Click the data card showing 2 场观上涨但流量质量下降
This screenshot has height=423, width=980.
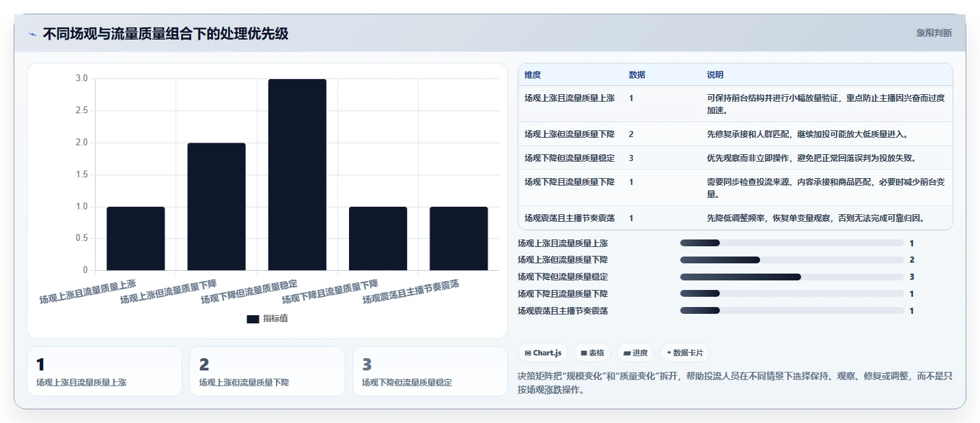coord(267,371)
